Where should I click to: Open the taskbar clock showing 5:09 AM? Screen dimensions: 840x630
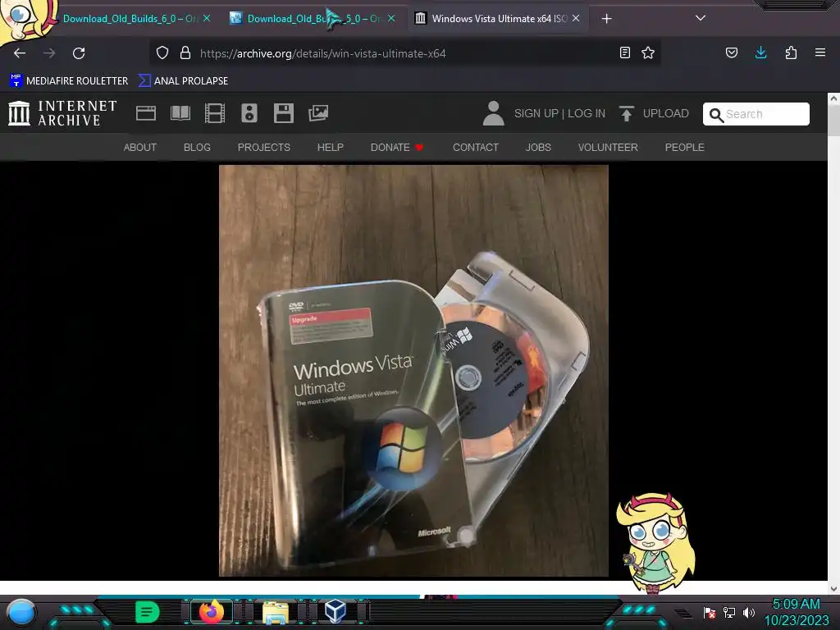[797, 612]
